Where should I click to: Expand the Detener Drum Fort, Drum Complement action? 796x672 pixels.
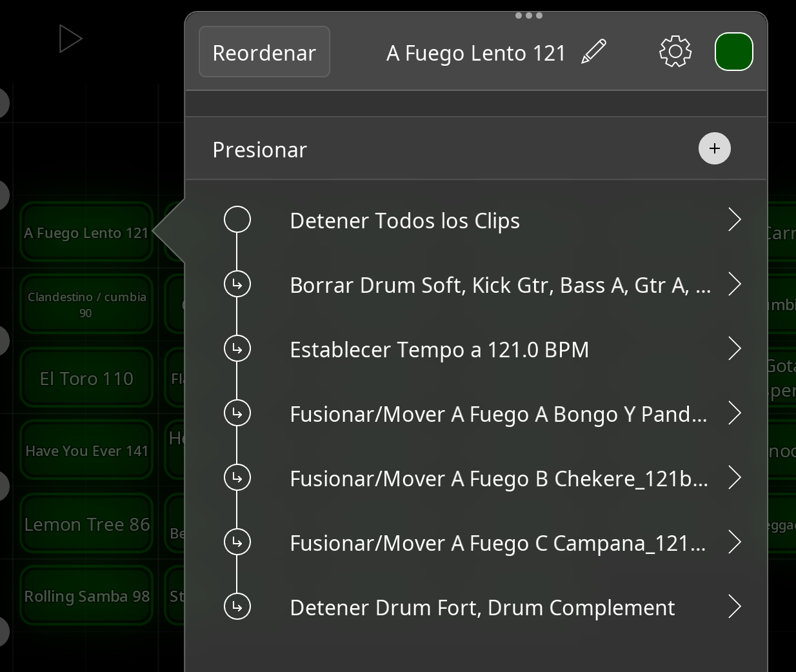click(735, 606)
